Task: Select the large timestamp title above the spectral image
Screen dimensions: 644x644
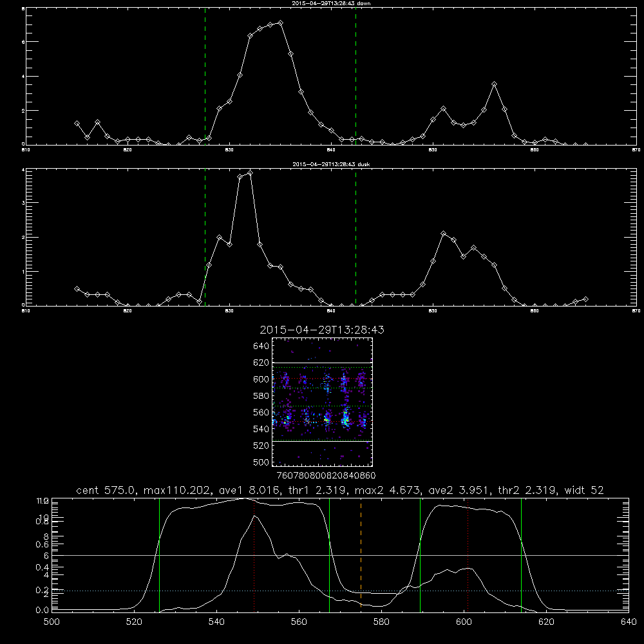Action: coord(322,330)
